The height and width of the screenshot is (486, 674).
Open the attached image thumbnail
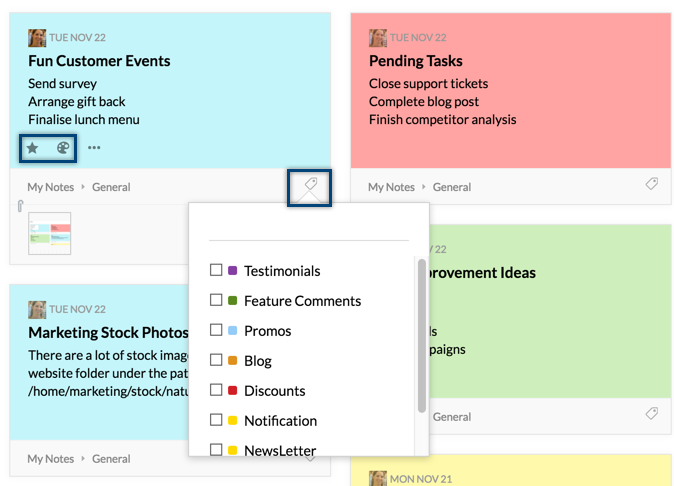[x=50, y=233]
